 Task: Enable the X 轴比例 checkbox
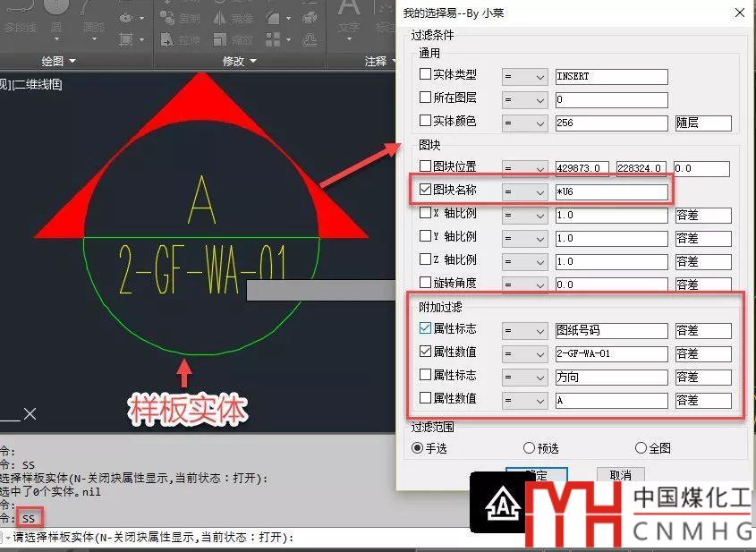pos(425,213)
